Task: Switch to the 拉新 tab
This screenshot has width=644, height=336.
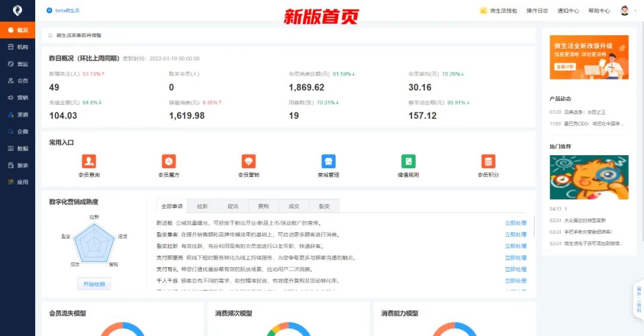Action: (x=202, y=206)
